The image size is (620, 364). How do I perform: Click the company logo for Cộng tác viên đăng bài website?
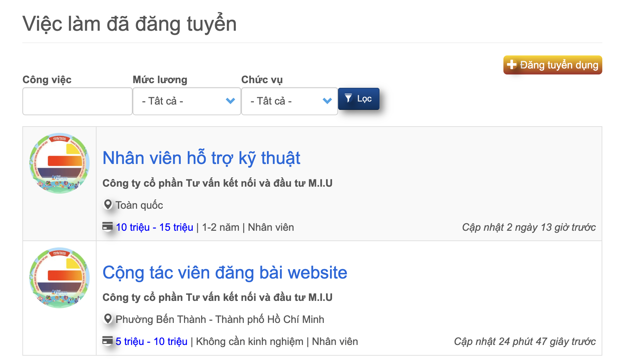coord(59,278)
